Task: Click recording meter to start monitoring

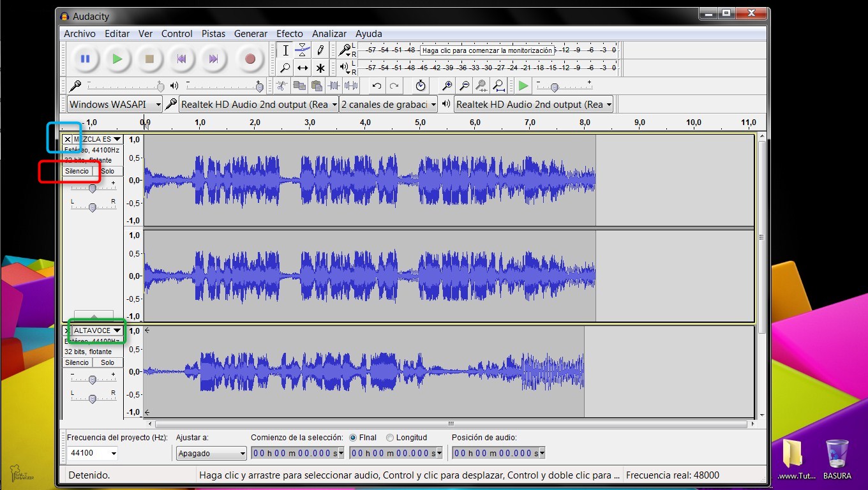Action: (488, 50)
